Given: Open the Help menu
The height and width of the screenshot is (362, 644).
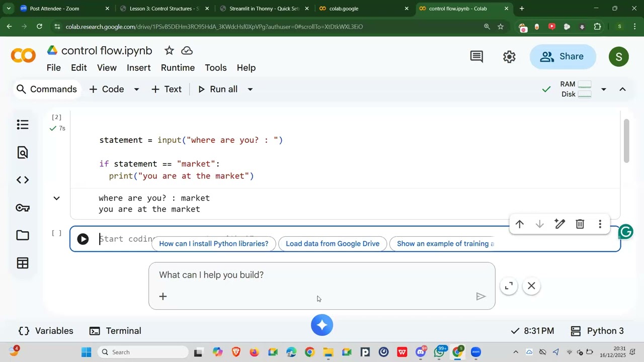Looking at the screenshot, I should [247, 67].
